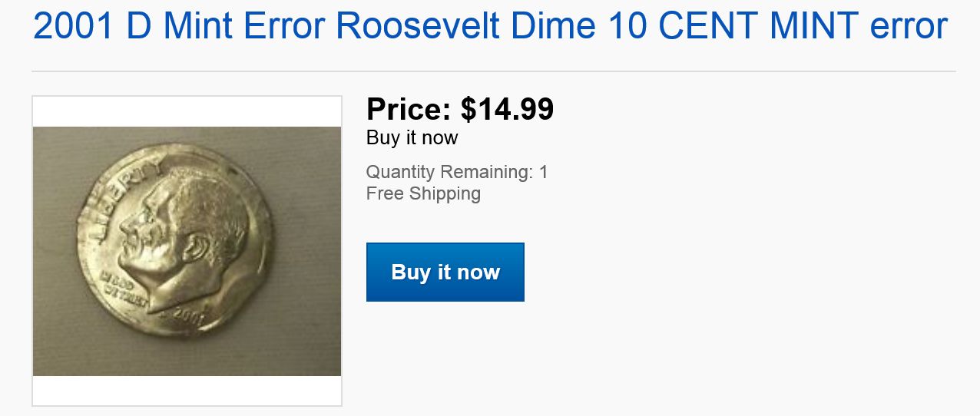Click the white strip below the coin photo
The width and height of the screenshot is (980, 416).
[x=187, y=390]
